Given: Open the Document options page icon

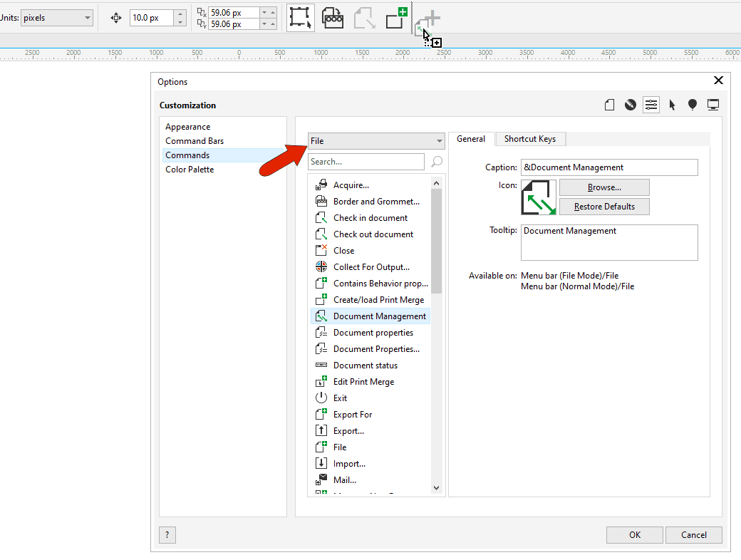Looking at the screenshot, I should pyautogui.click(x=609, y=104).
